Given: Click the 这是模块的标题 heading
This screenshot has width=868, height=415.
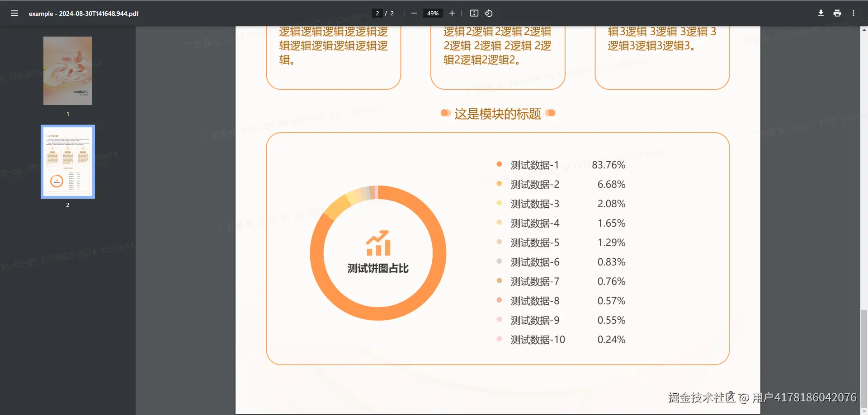Looking at the screenshot, I should tap(498, 113).
